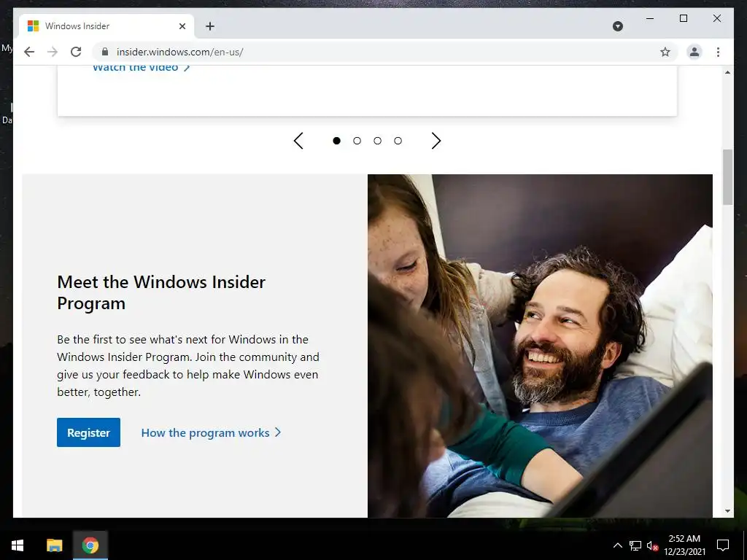Viewport: 747px width, 560px height.
Task: View site info via the lock icon
Action: pos(105,52)
